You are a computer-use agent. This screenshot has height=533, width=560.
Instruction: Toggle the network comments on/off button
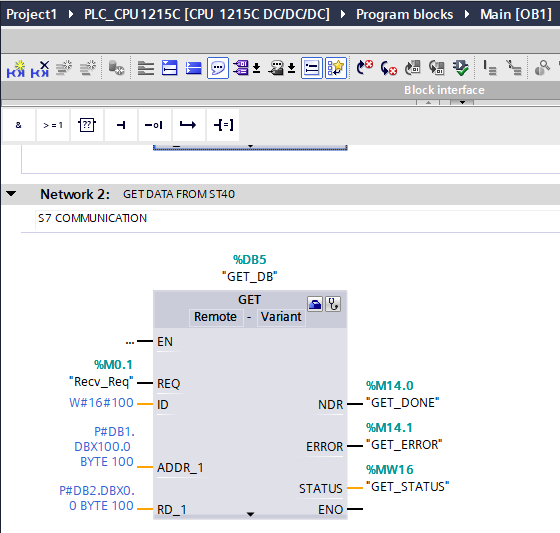[x=312, y=68]
